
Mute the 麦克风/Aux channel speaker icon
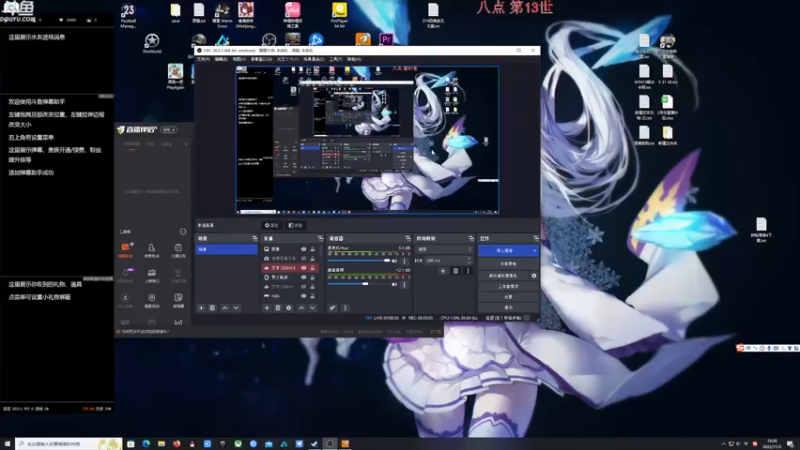(x=394, y=261)
